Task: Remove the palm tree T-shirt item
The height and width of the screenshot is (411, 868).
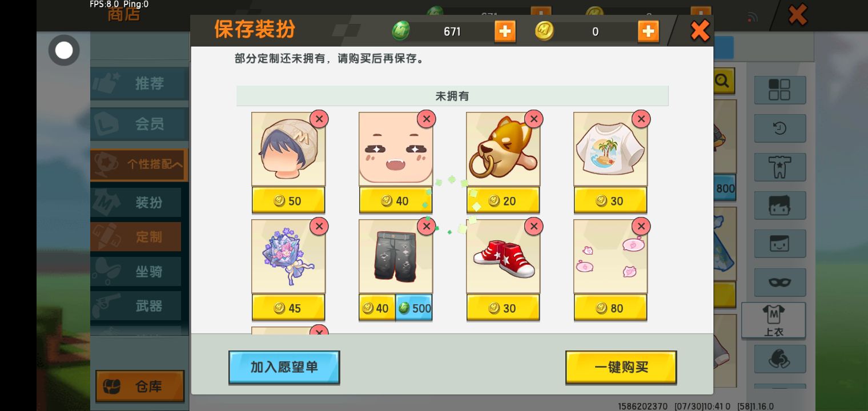Action: [x=641, y=119]
